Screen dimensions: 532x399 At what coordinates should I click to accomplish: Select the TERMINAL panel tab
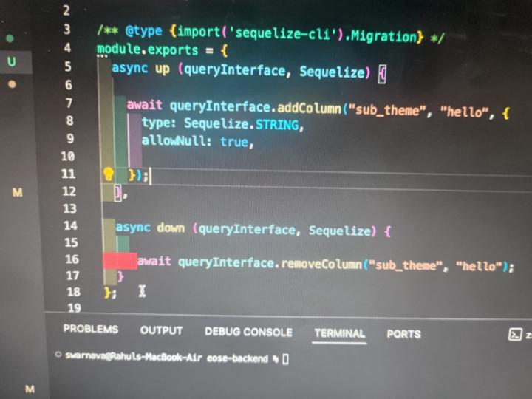[340, 333]
